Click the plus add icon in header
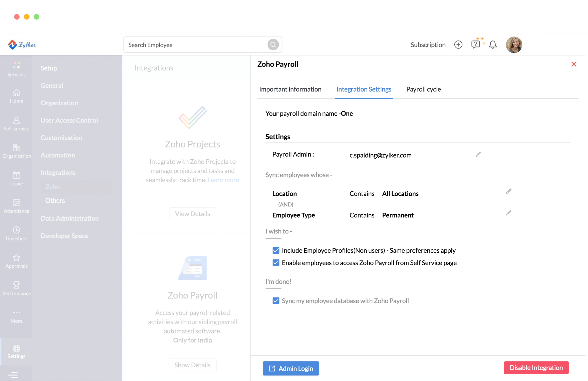Image resolution: width=588 pixels, height=381 pixels. tap(458, 45)
